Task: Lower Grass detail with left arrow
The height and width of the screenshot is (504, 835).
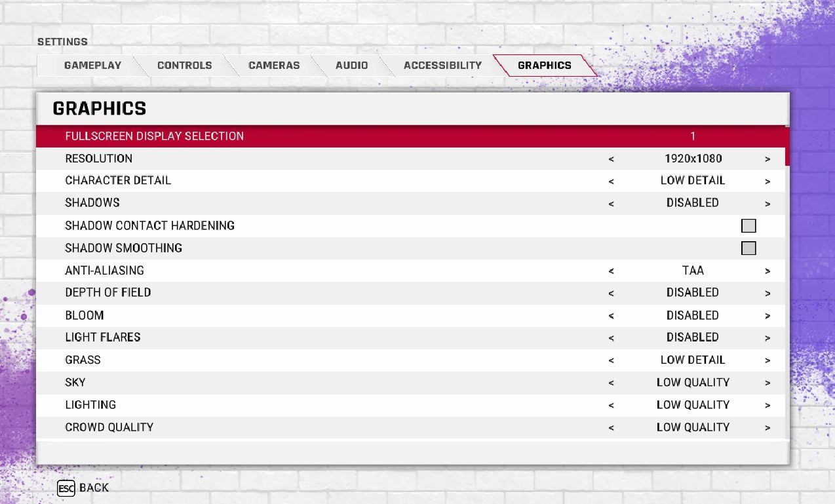Action: (611, 361)
